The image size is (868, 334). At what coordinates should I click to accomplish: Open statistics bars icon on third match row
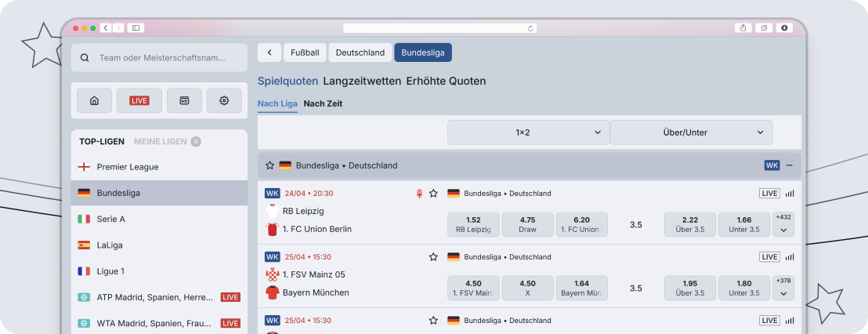coord(790,320)
